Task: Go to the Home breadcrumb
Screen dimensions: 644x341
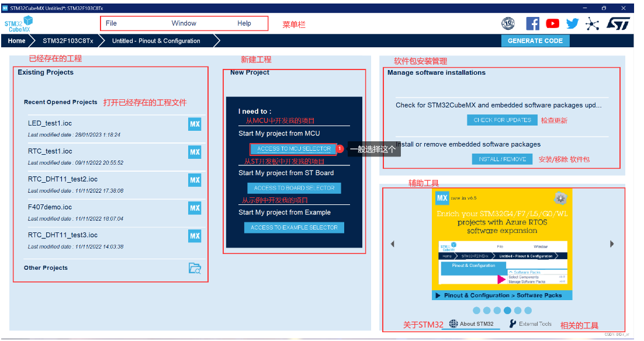Action: tap(16, 41)
